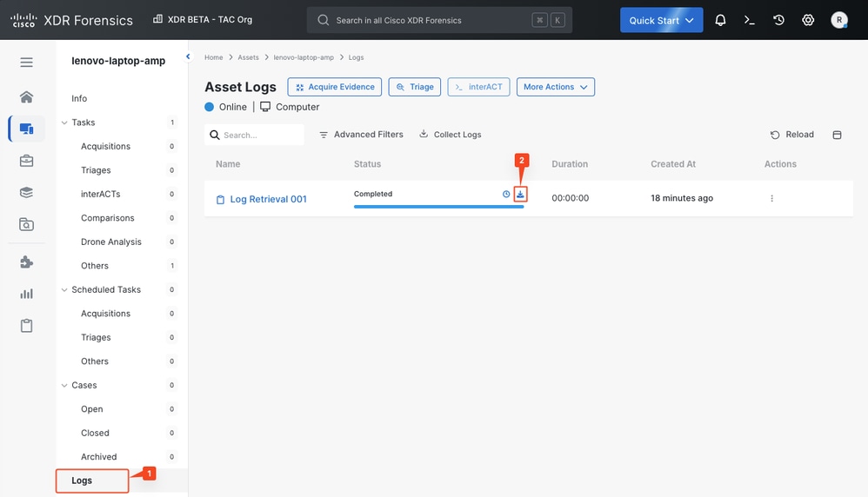The image size is (868, 497).
Task: Open the user avatar R menu
Action: [838, 20]
